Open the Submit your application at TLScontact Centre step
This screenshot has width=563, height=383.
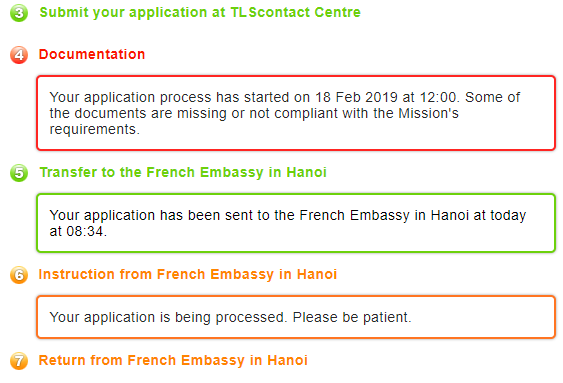click(x=200, y=13)
